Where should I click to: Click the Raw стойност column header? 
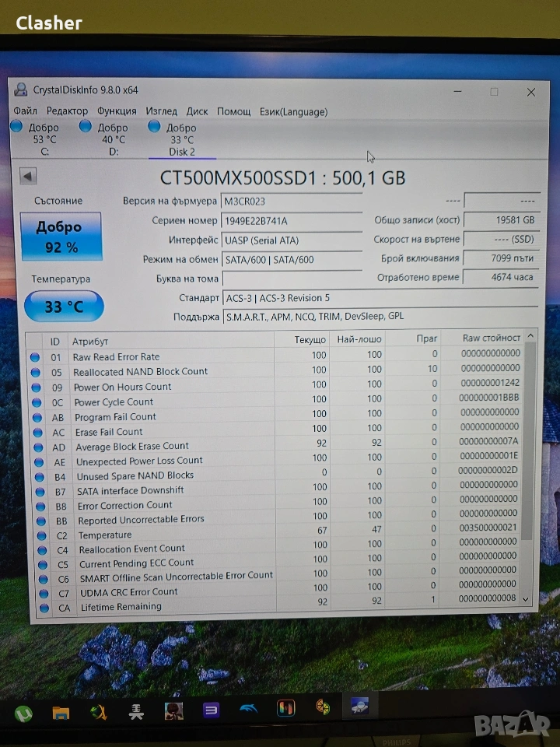(491, 338)
